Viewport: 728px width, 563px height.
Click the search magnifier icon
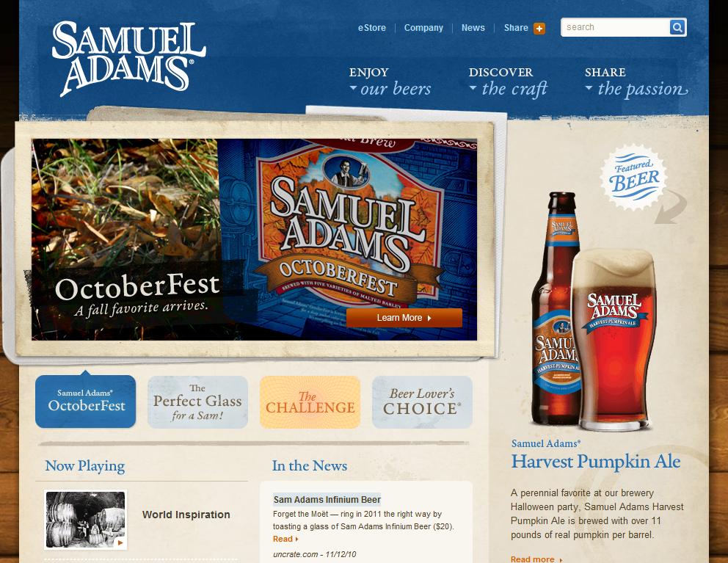677,27
